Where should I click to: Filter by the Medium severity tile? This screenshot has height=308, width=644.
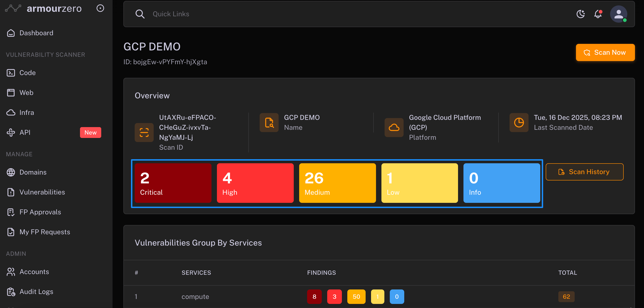pos(337,183)
